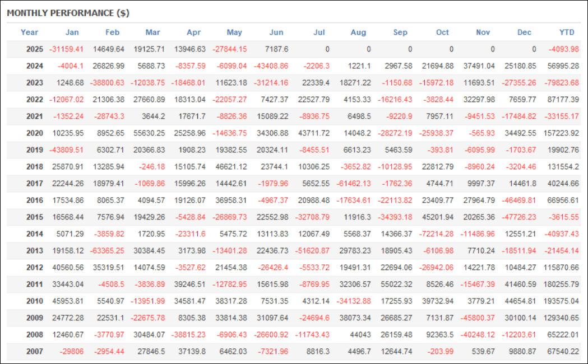The image size is (588, 364).
Task: Click the 2018 May value 46621.12
Action: (x=232, y=167)
